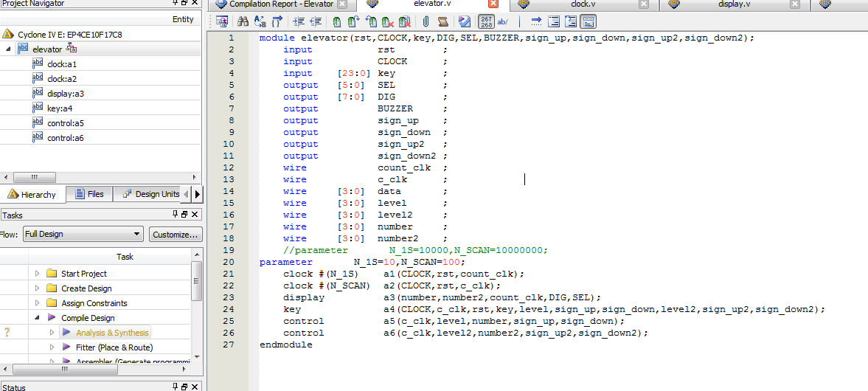The height and width of the screenshot is (391, 868).
Task: Click the binoculars Find icon
Action: point(243,22)
